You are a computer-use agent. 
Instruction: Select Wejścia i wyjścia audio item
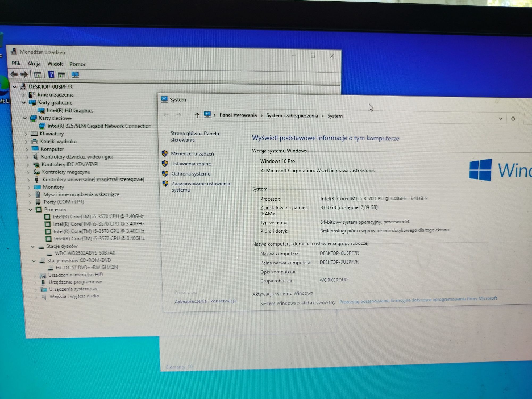point(74,296)
